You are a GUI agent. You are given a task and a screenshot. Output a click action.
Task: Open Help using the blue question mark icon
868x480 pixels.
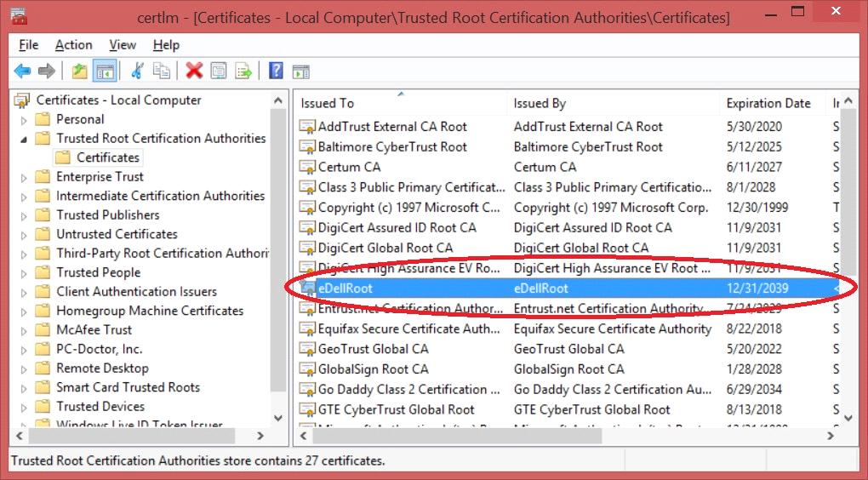tap(276, 71)
